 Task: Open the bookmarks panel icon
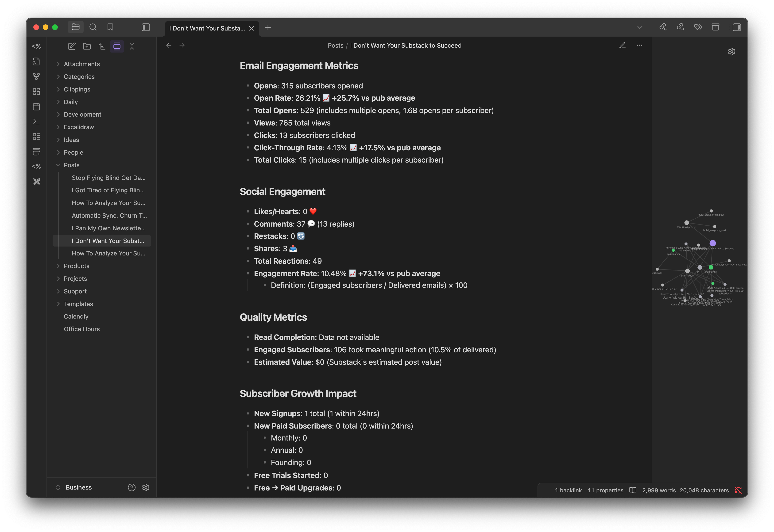pyautogui.click(x=110, y=27)
